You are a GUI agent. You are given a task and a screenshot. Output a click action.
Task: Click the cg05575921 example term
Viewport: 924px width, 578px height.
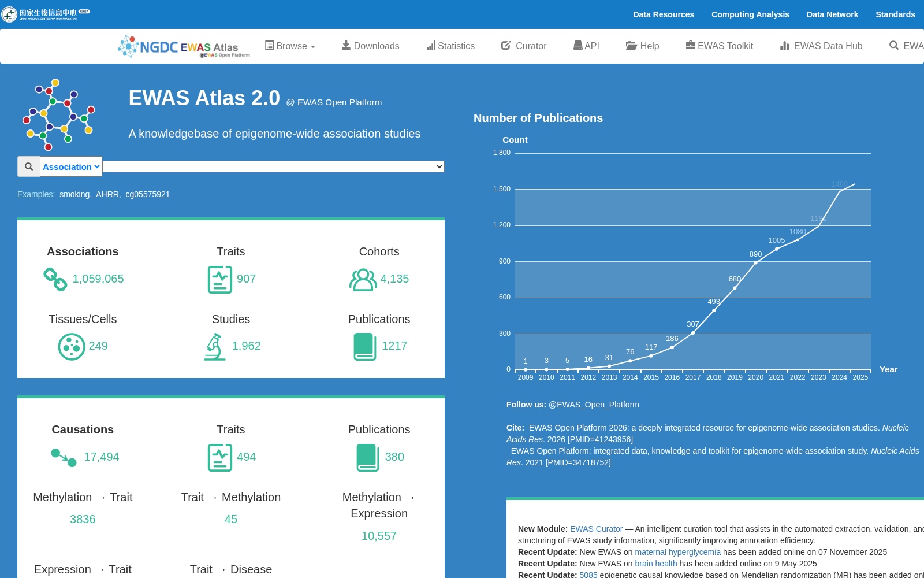pyautogui.click(x=148, y=194)
